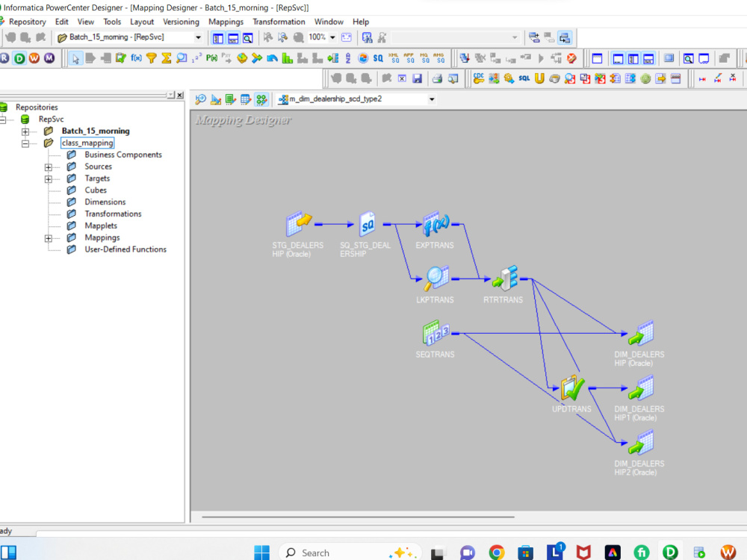
Task: Create a CDC key transformation
Action: tap(479, 78)
